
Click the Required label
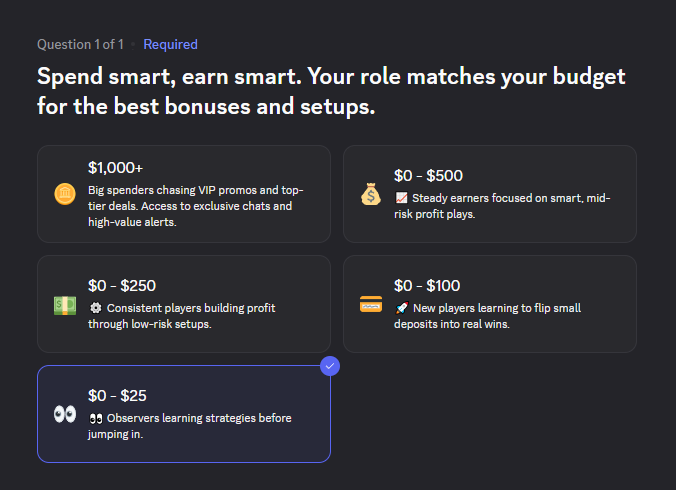[x=170, y=44]
